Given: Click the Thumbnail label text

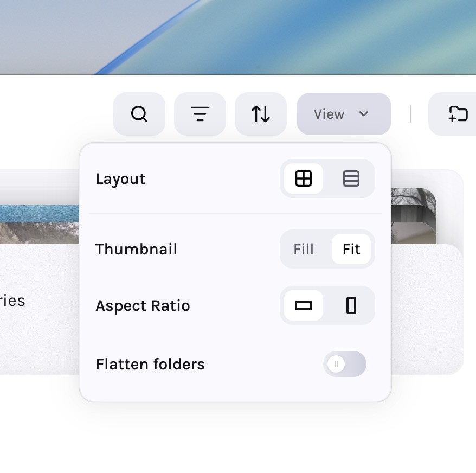Looking at the screenshot, I should click(x=136, y=249).
